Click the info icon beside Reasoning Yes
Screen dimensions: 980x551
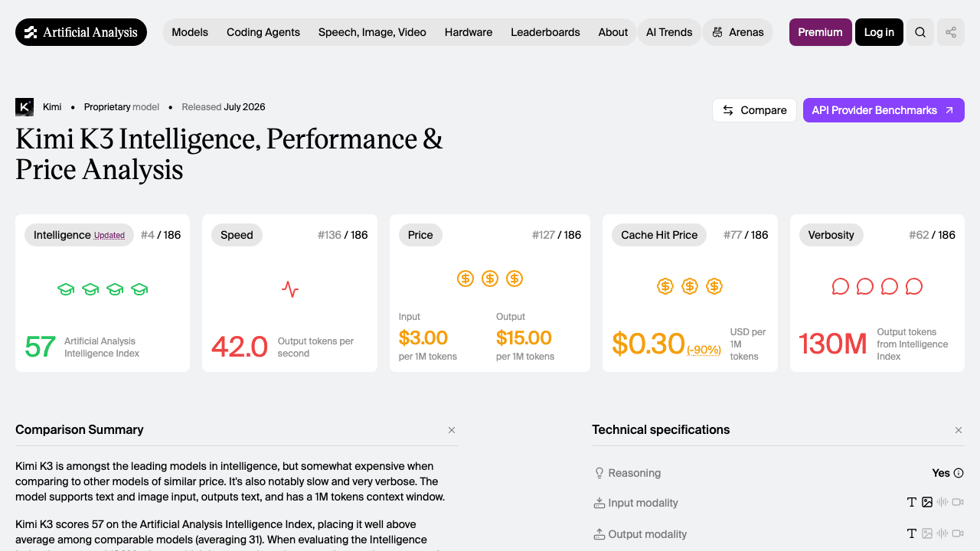[959, 473]
